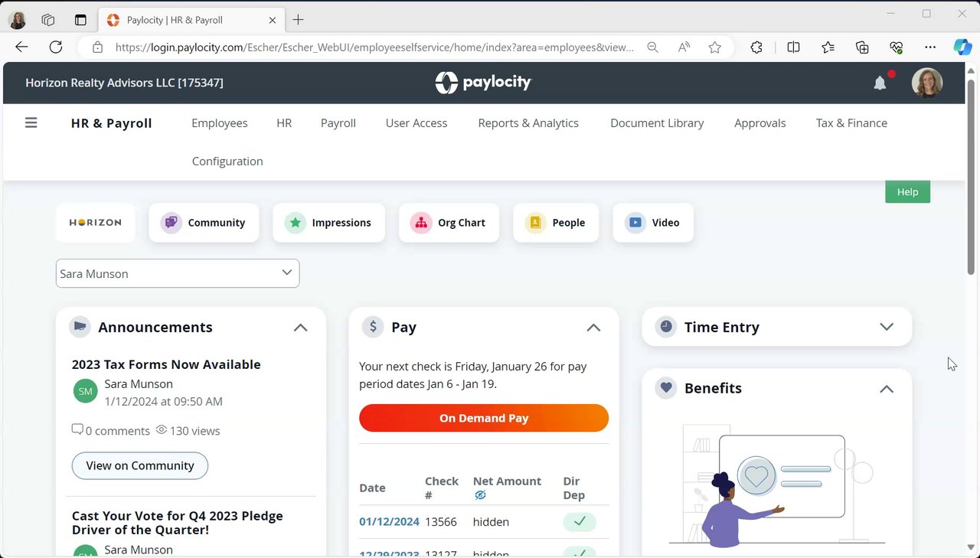Click the views icon showing 130 views
Viewport: 980px width, 558px height.
coord(162,430)
